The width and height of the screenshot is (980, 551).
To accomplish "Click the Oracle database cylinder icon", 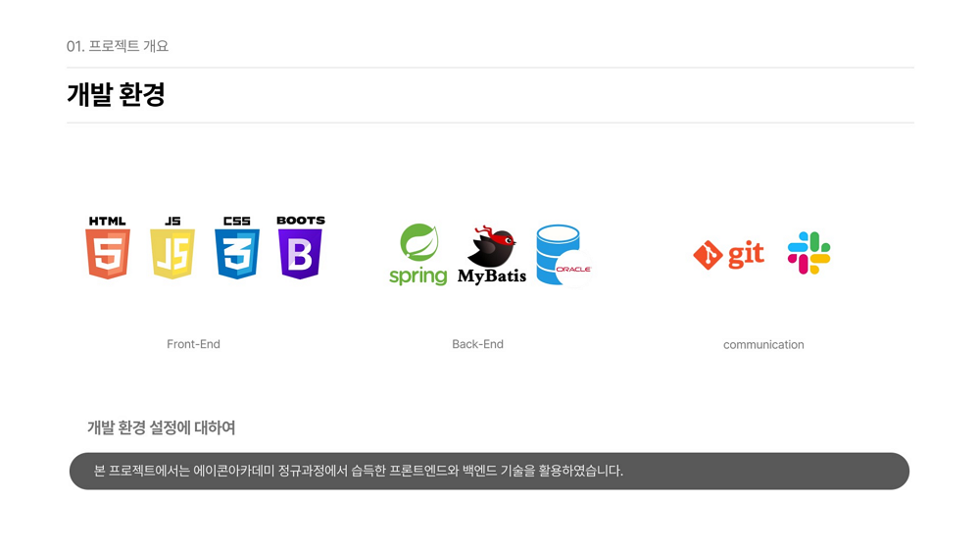I will pos(564,255).
